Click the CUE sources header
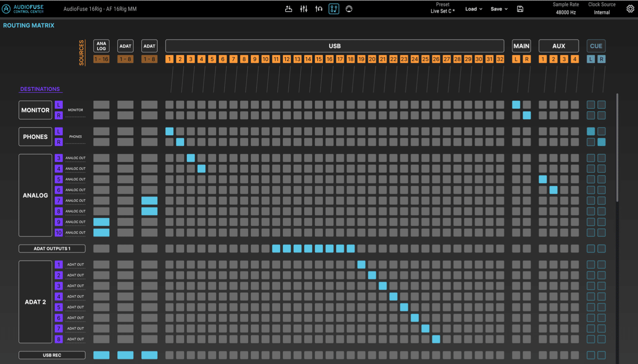The image size is (638, 364). coord(596,46)
